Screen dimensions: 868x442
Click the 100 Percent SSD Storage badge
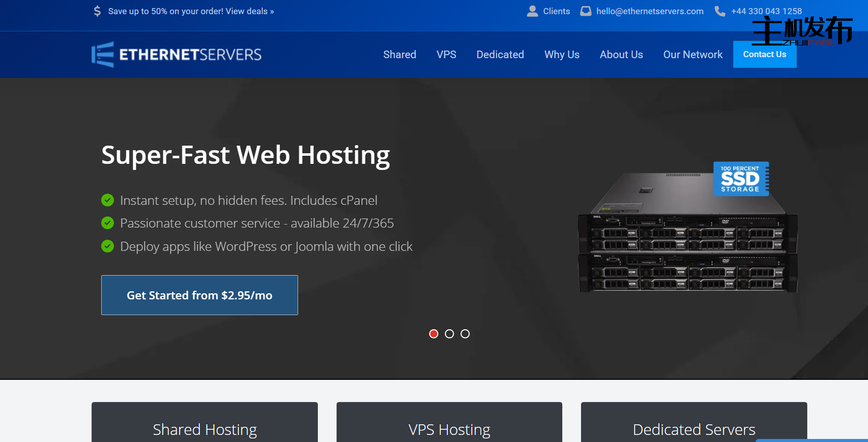[740, 179]
